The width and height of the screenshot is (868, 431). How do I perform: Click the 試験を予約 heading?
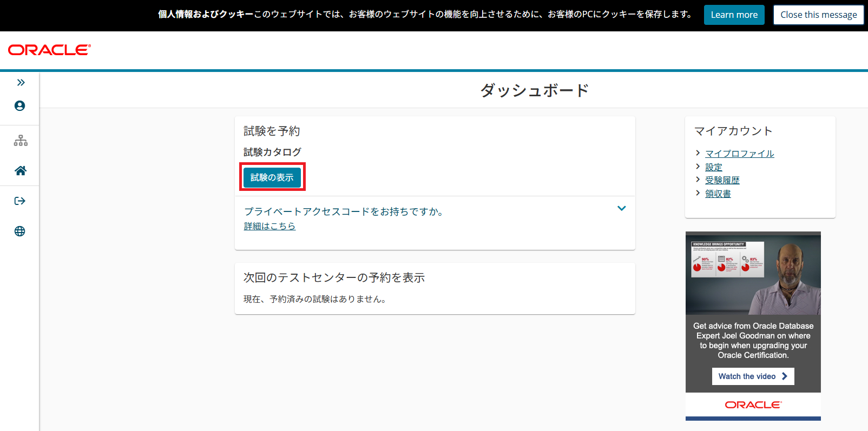(272, 131)
